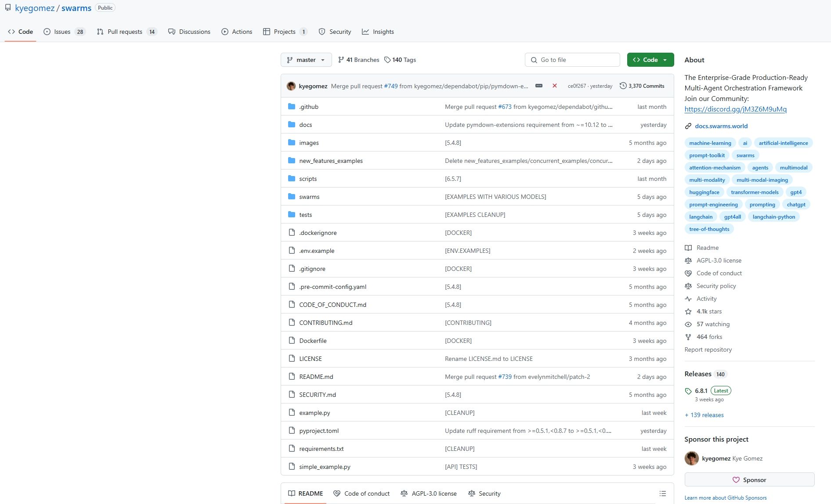Open the .env.example file
831x504 pixels.
click(317, 251)
